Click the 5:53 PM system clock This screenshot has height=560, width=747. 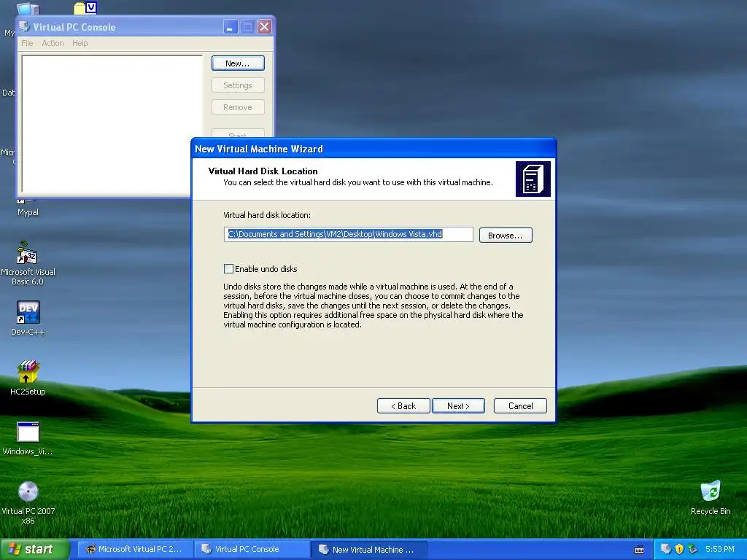(720, 549)
